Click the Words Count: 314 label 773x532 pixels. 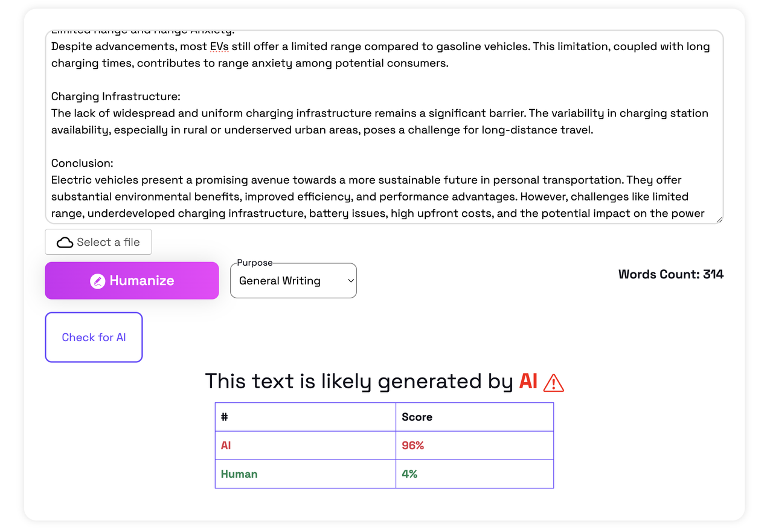click(x=671, y=274)
